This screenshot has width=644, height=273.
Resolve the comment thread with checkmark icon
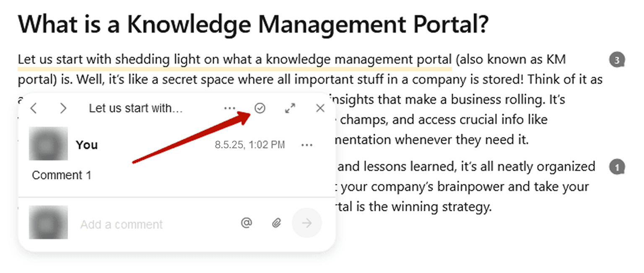click(260, 108)
